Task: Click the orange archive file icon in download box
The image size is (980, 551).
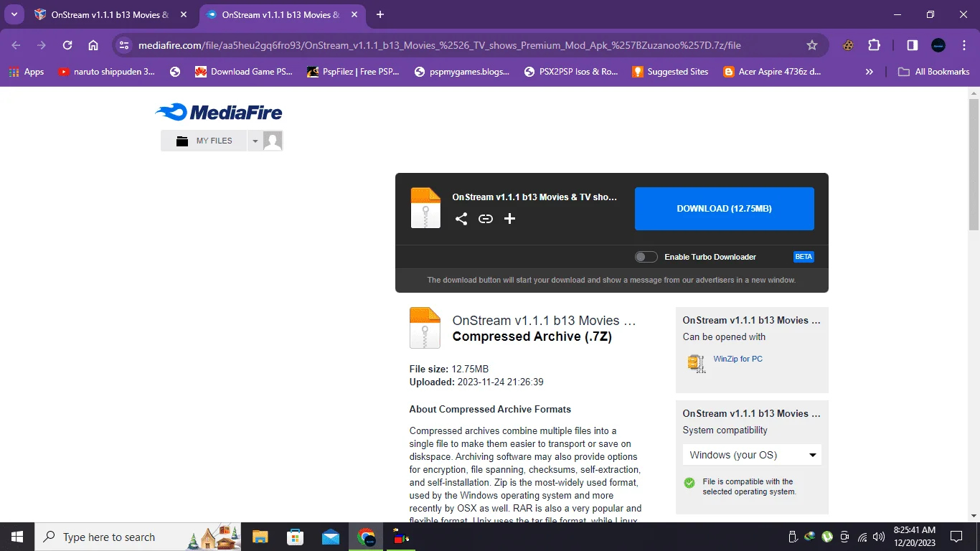Action: click(x=425, y=208)
